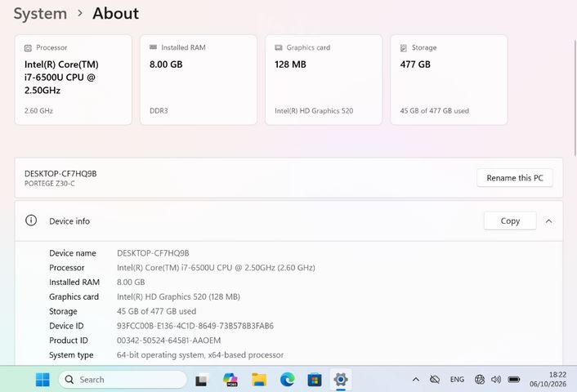Show hidden system tray icons
This screenshot has height=392, width=577.
(416, 380)
